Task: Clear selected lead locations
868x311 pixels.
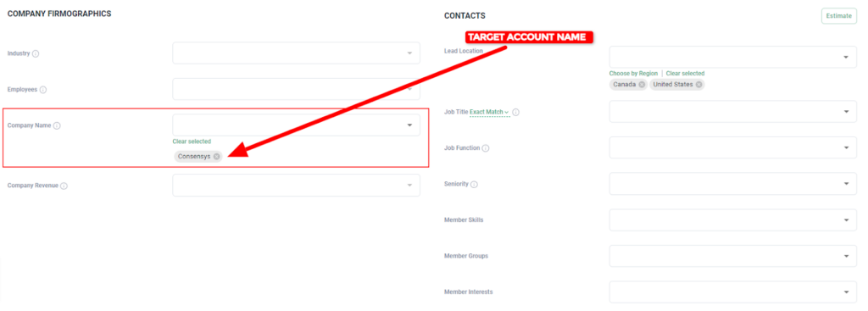Action: tap(685, 74)
